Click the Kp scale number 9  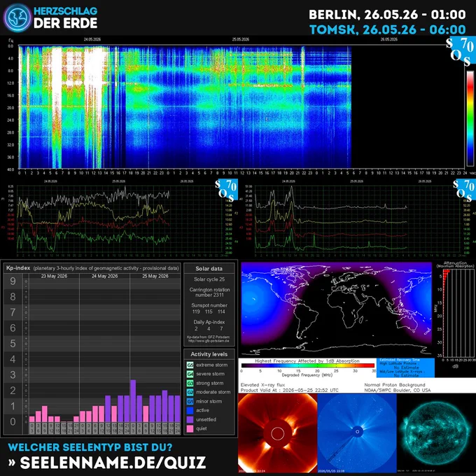click(x=13, y=281)
